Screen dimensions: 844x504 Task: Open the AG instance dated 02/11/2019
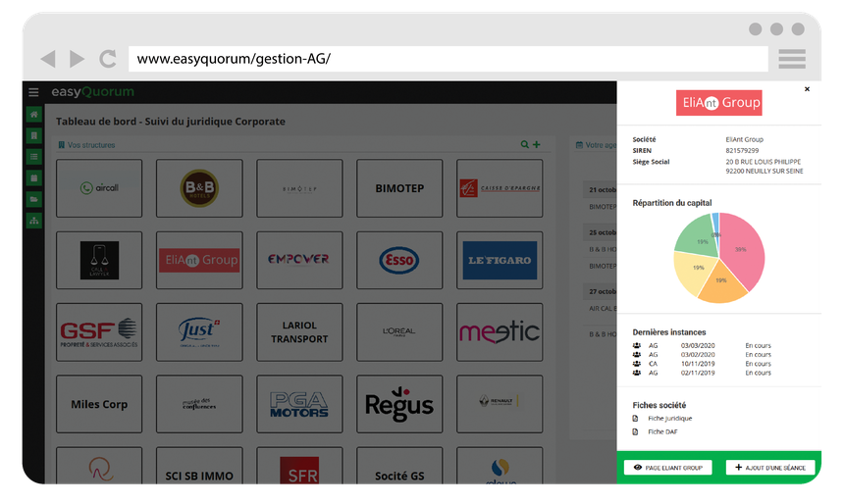[702, 373]
